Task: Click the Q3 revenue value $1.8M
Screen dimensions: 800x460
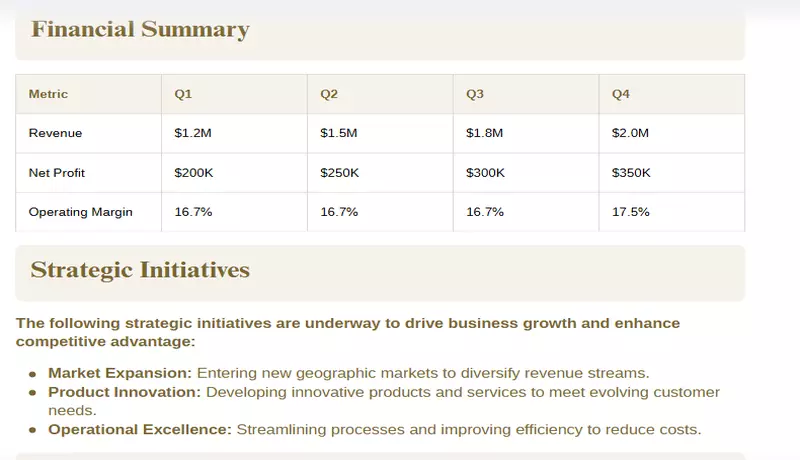Action: coord(485,133)
